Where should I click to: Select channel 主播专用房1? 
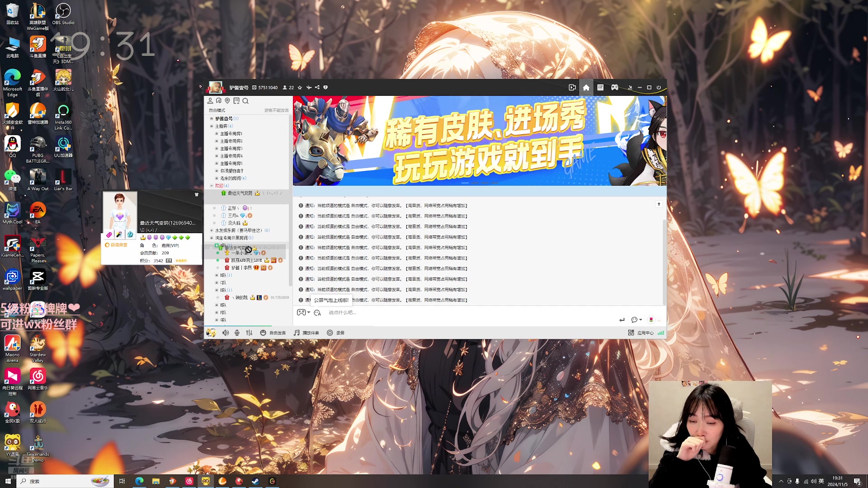click(x=231, y=134)
